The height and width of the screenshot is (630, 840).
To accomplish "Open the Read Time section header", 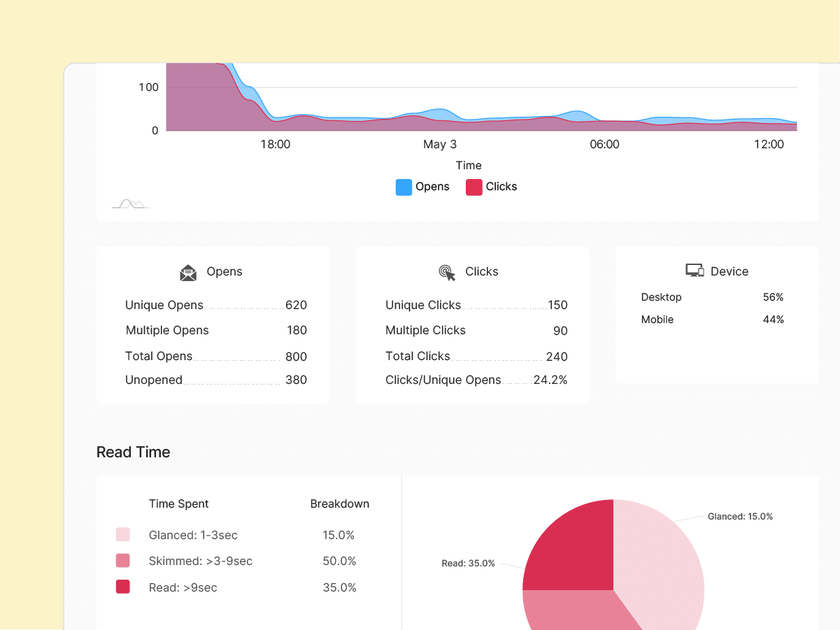I will click(x=133, y=452).
